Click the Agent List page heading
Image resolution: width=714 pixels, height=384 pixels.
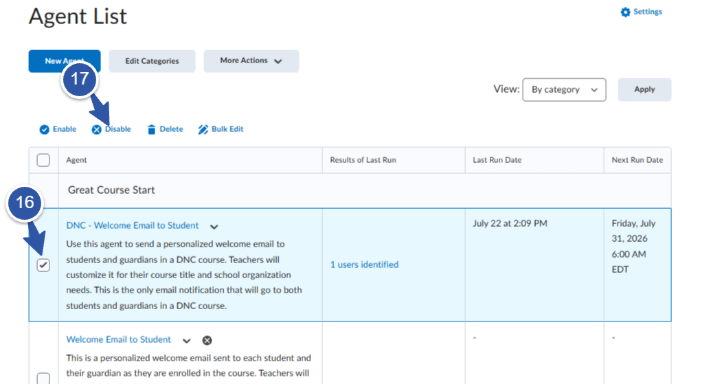click(78, 16)
